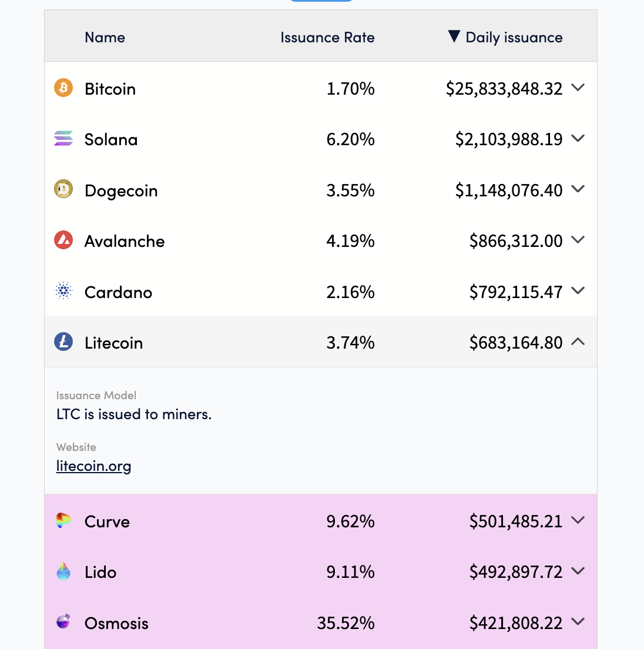Click the Lido logo icon
Viewport: 644px width, 649px height.
(63, 571)
